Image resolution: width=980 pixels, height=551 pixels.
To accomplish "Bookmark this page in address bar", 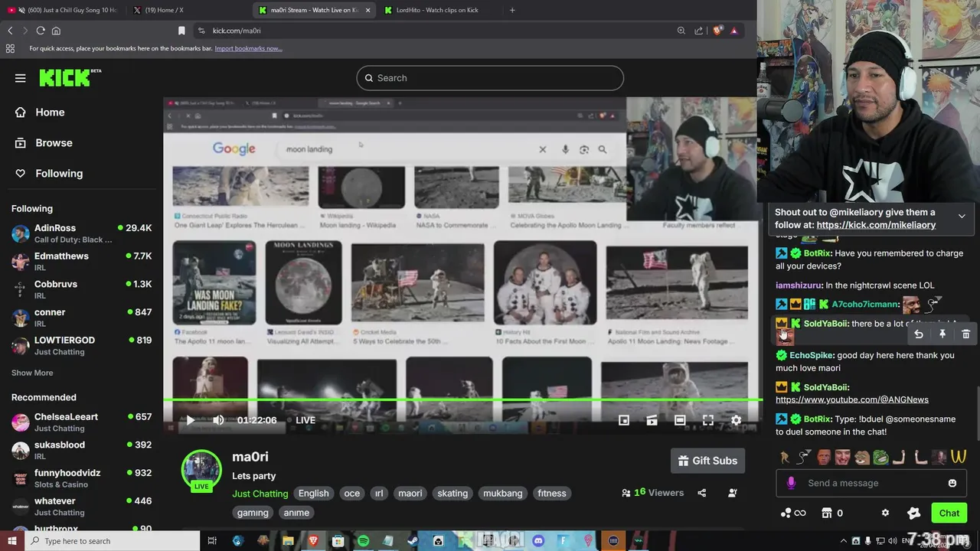I will [181, 31].
